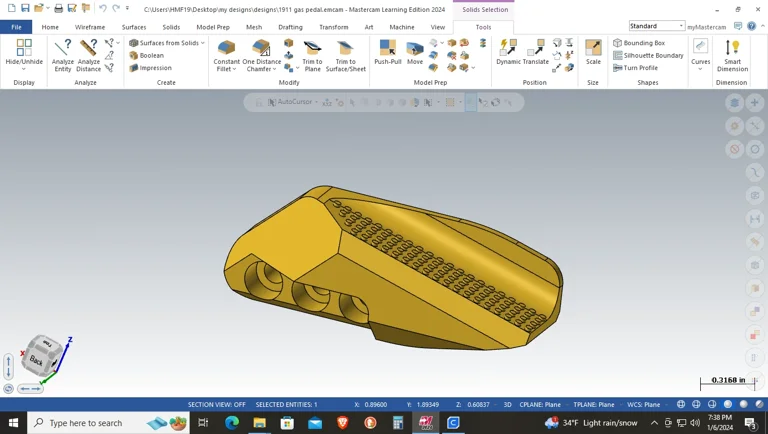The image size is (768, 434).
Task: Open the File menu tab
Action: click(16, 27)
